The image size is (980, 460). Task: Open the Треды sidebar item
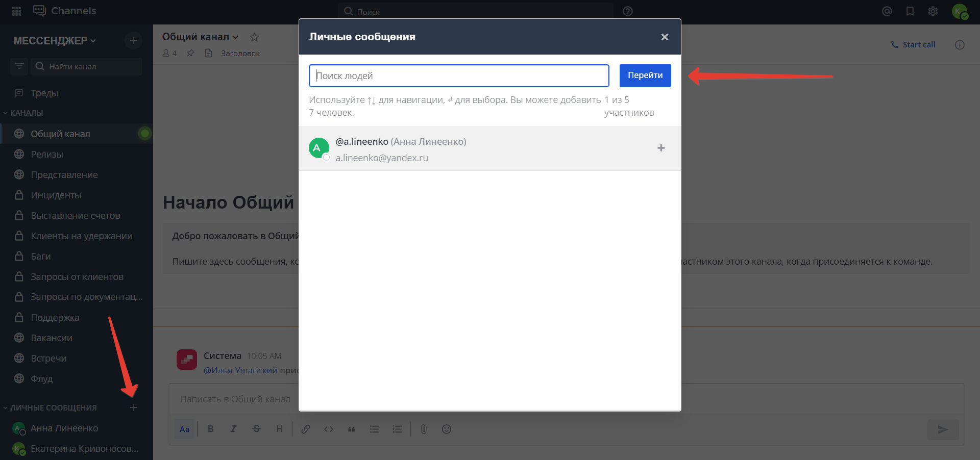click(44, 93)
